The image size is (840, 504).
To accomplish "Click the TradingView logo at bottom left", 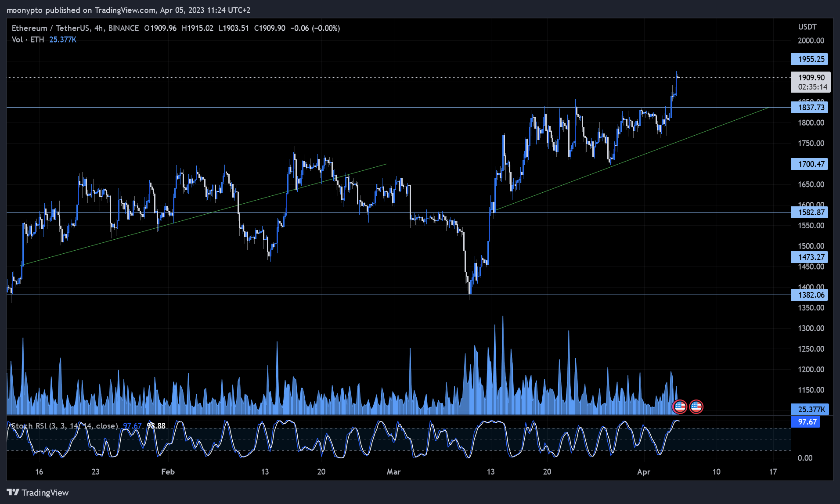I will (38, 493).
